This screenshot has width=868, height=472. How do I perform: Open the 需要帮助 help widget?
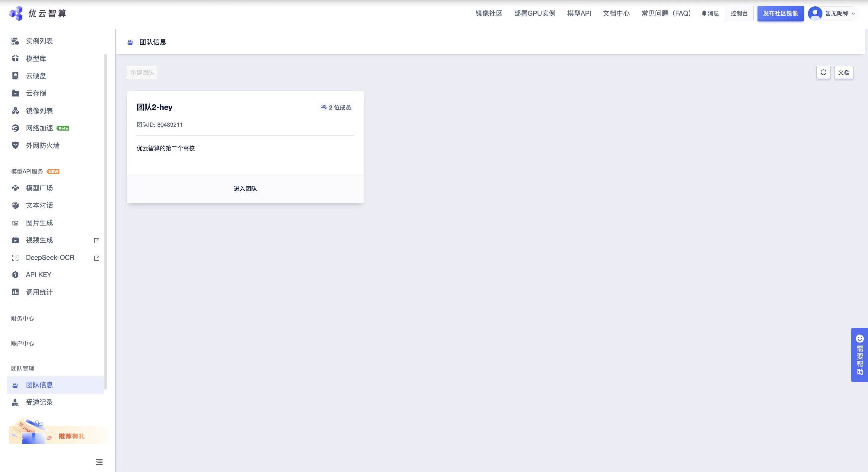click(x=860, y=355)
